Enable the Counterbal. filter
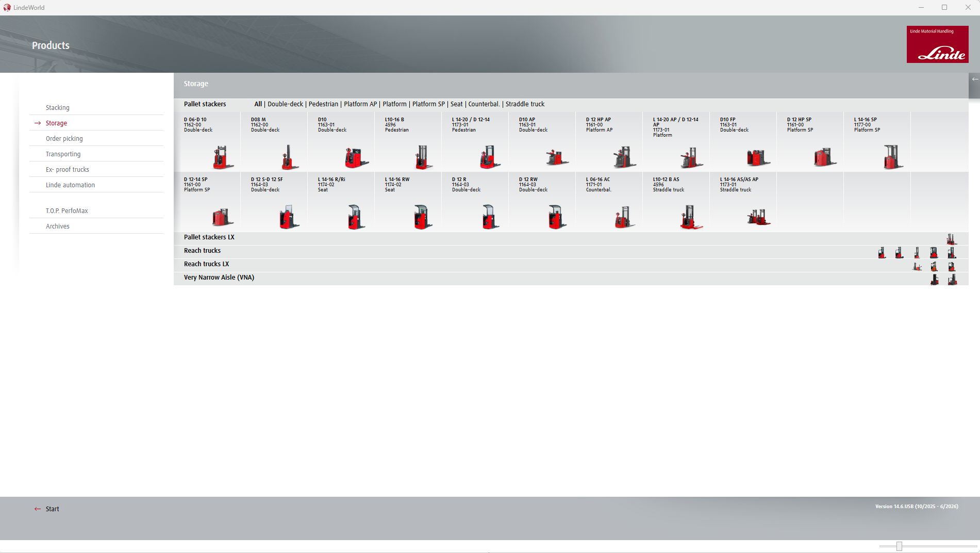 [484, 104]
